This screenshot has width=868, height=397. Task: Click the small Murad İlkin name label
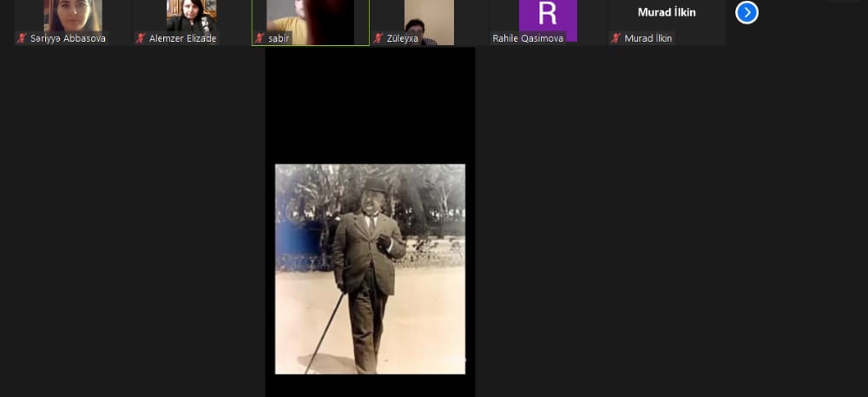pyautogui.click(x=648, y=38)
